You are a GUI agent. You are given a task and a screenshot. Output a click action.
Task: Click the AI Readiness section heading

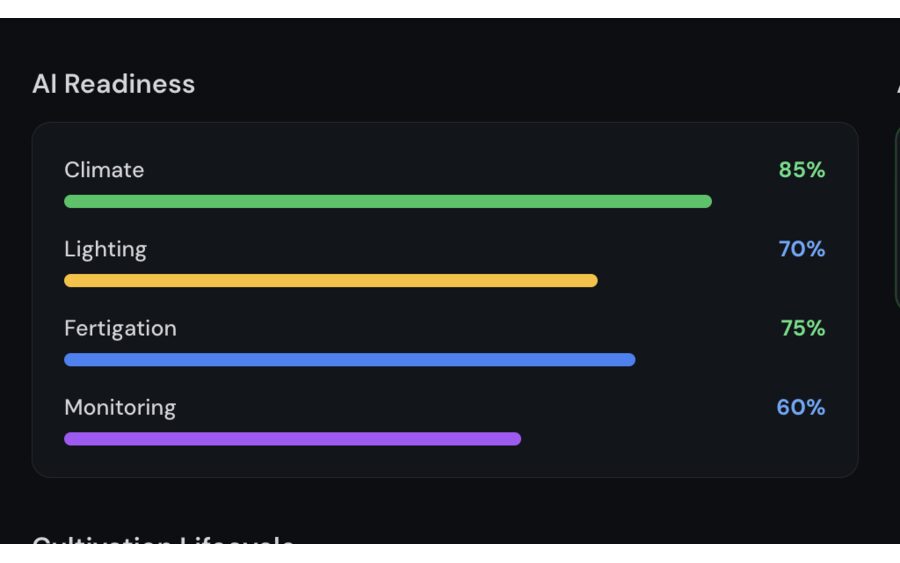click(x=113, y=84)
